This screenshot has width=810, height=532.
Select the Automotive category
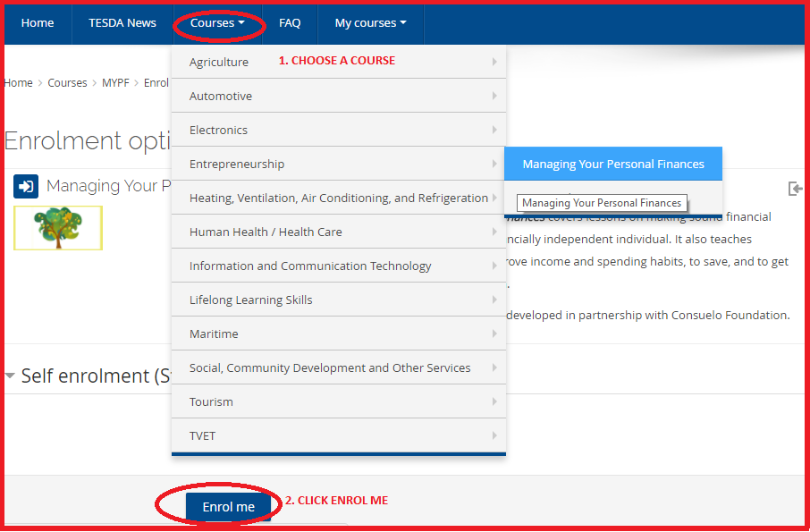(338, 96)
